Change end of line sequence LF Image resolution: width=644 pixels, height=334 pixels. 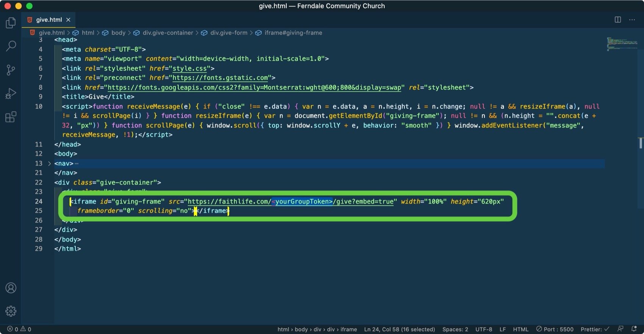[x=502, y=329]
